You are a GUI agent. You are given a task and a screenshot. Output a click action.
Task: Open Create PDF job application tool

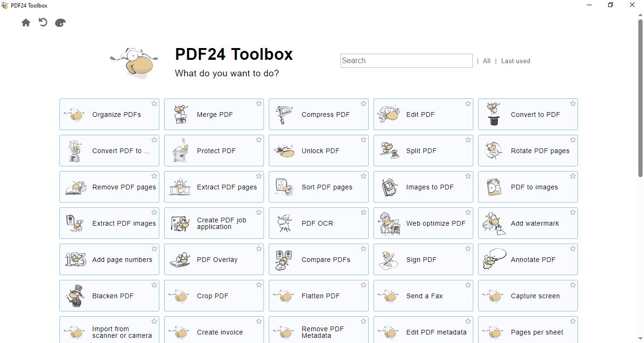click(x=214, y=223)
